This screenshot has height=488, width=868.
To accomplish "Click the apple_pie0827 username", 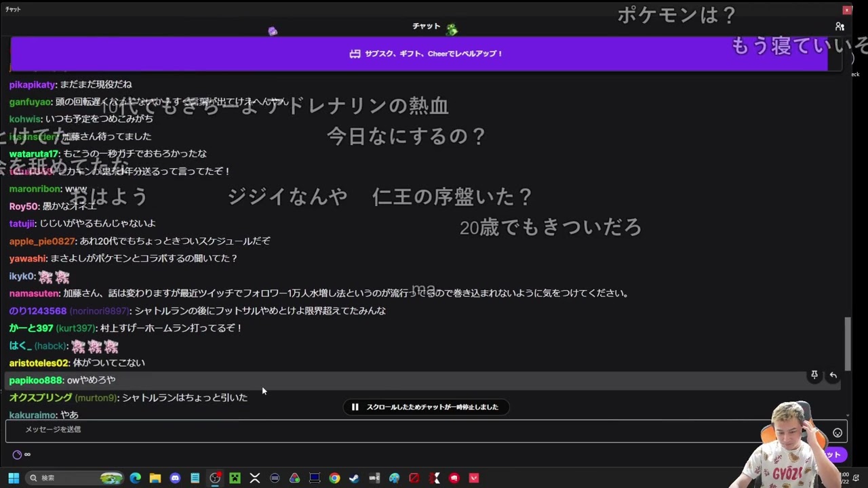I will point(41,241).
